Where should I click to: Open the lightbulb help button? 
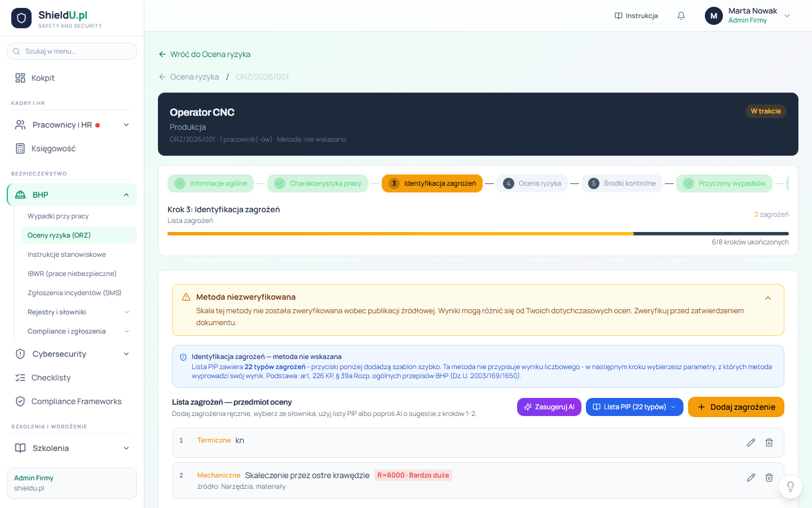click(x=791, y=487)
